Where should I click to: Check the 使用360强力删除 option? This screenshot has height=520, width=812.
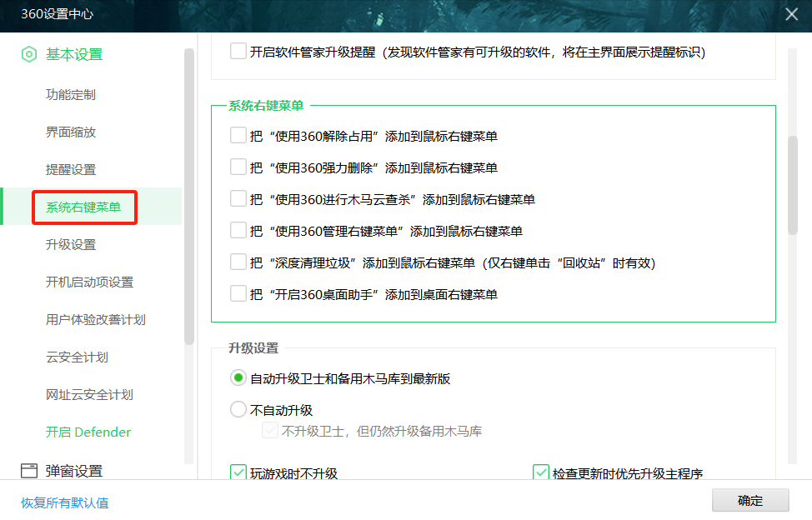tap(238, 167)
